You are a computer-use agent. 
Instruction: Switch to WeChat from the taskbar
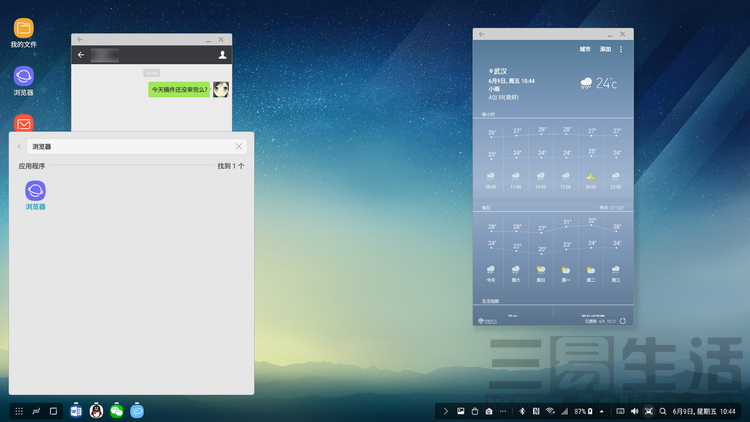click(x=117, y=411)
